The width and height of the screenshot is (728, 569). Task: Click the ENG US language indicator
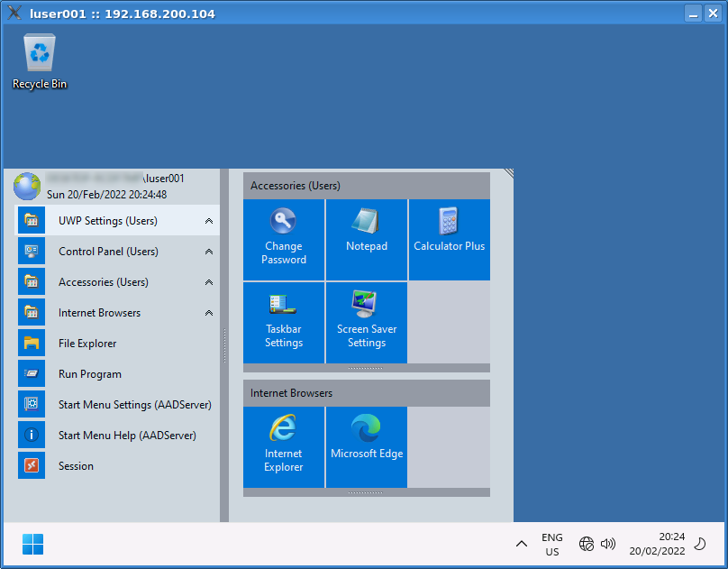tap(552, 545)
